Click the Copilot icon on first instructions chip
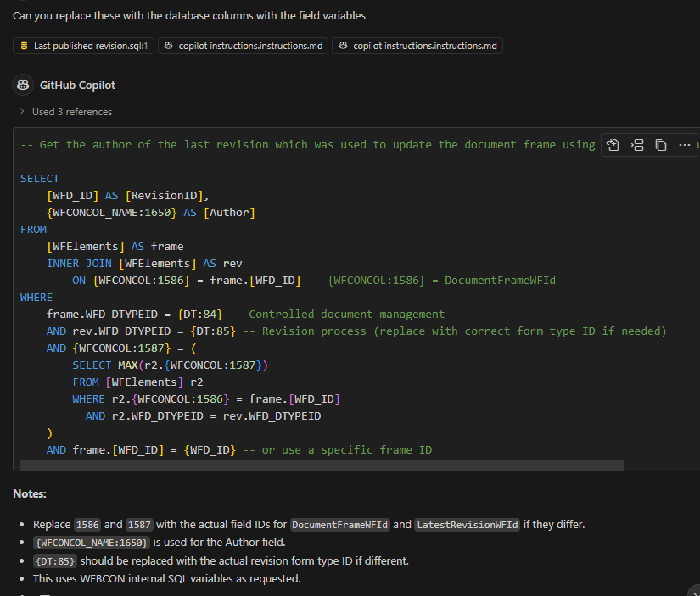The image size is (700, 596). click(168, 46)
